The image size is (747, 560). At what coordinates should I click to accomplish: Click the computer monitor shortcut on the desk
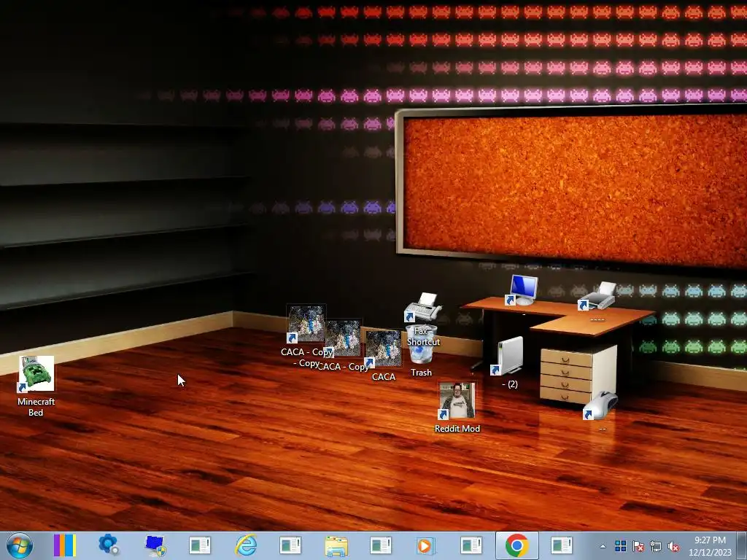(x=522, y=290)
